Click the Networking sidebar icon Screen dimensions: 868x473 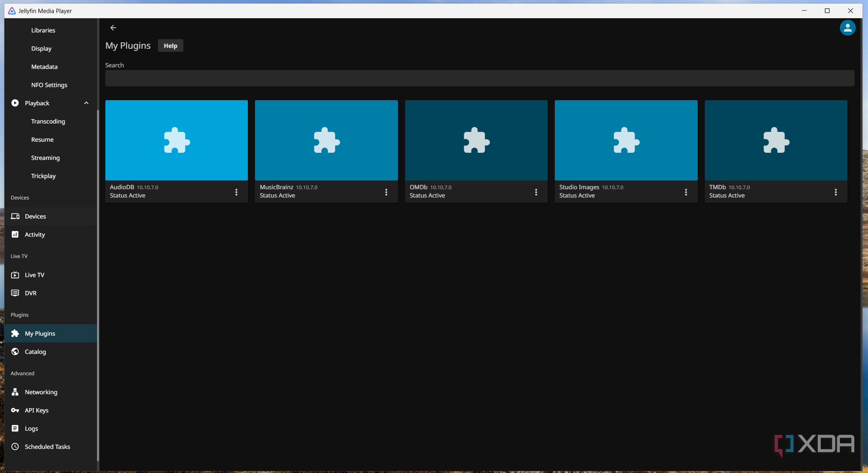15,392
